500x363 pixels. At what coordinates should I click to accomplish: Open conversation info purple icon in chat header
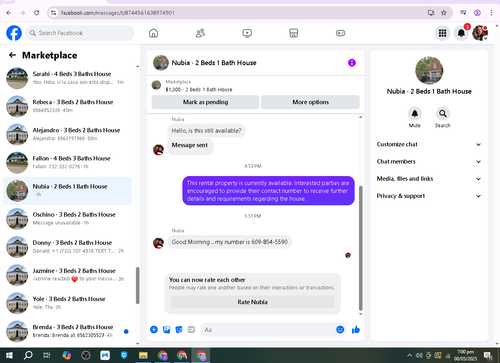(352, 63)
